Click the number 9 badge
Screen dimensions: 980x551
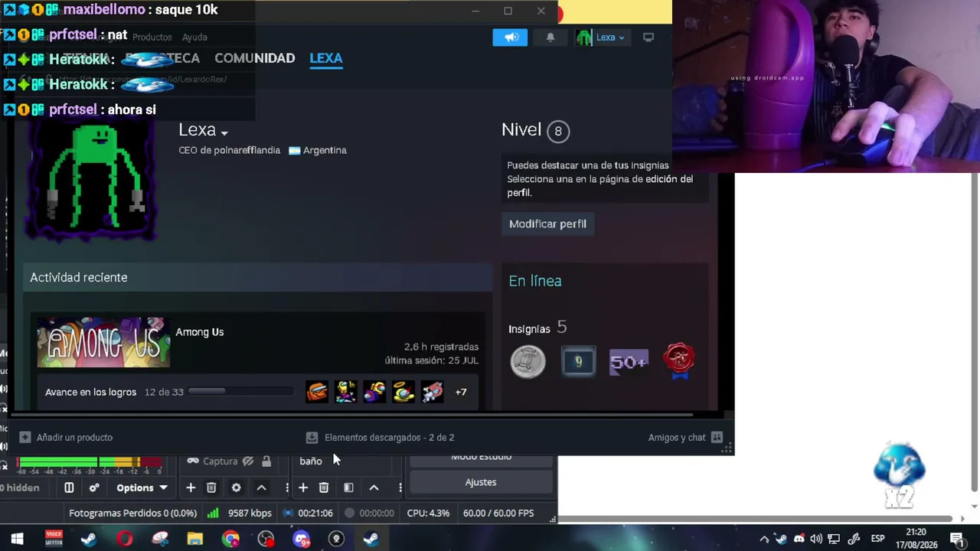pos(579,361)
